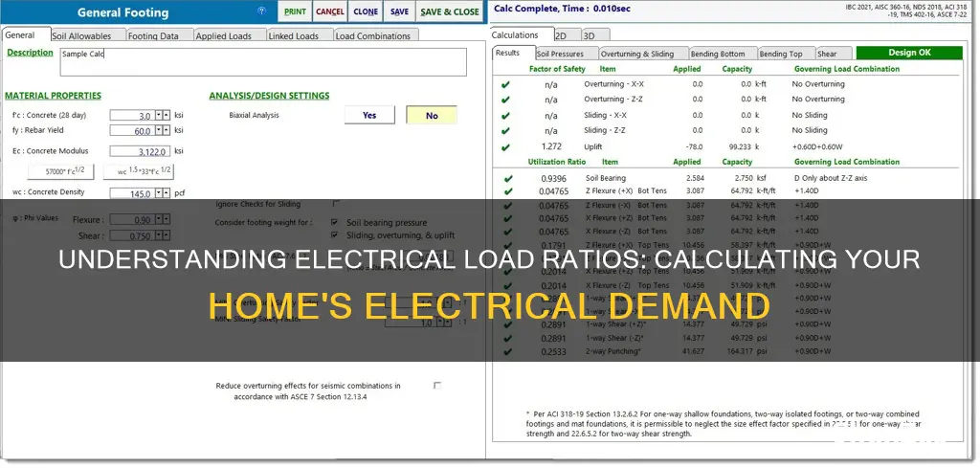Click checkmark for Z Flexure (+X) Bot Tens
Screen dimensions: 980x468
(508, 191)
